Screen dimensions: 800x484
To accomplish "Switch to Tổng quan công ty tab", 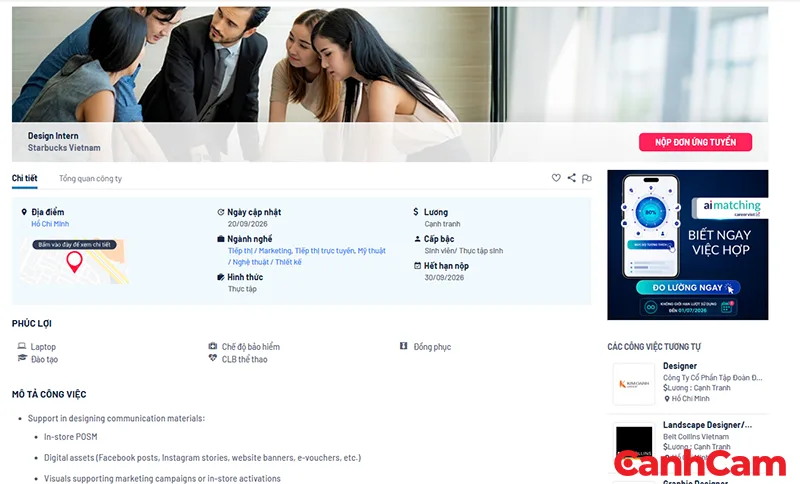I will click(90, 179).
